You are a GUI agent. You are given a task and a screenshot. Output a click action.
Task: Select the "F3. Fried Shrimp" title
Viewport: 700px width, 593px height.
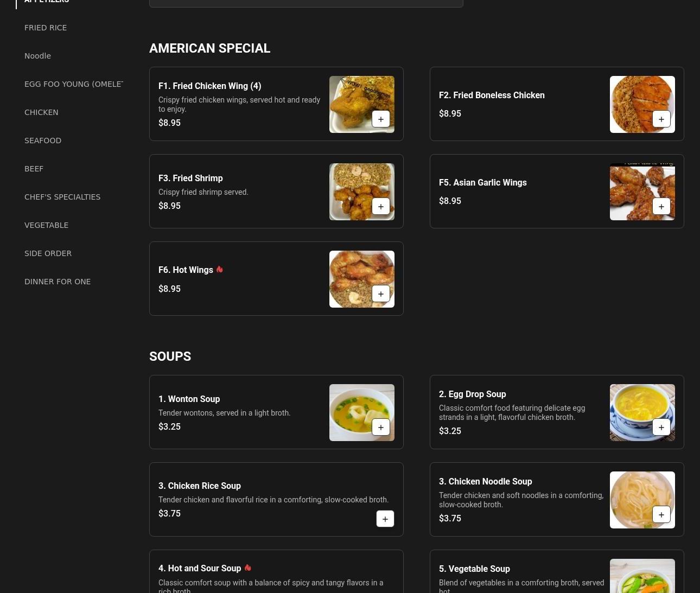pyautogui.click(x=190, y=178)
